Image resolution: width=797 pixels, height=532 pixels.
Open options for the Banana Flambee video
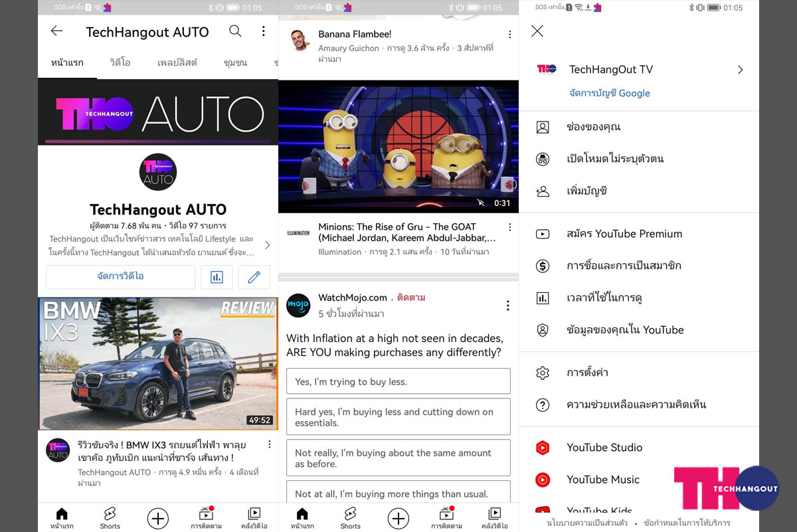[509, 35]
